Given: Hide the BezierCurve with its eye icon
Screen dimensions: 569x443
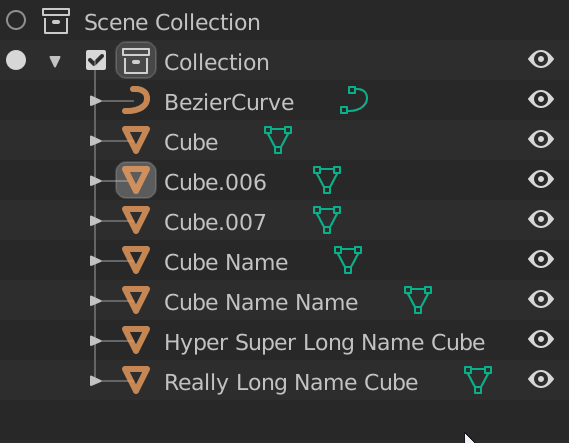Looking at the screenshot, I should point(541,99).
